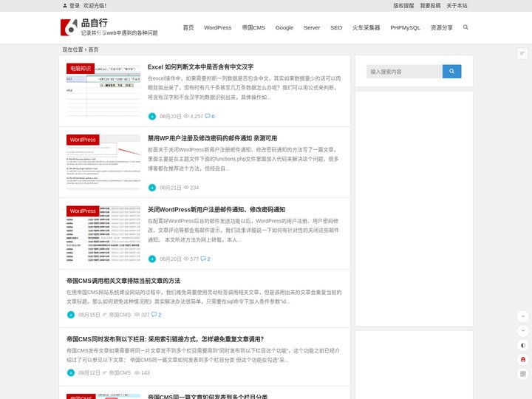Click the 电脑知识 category tag
532x399 pixels.
coord(81,69)
